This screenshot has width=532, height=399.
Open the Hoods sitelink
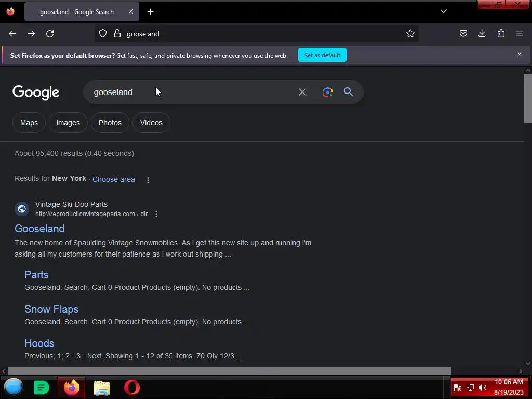[x=39, y=343]
